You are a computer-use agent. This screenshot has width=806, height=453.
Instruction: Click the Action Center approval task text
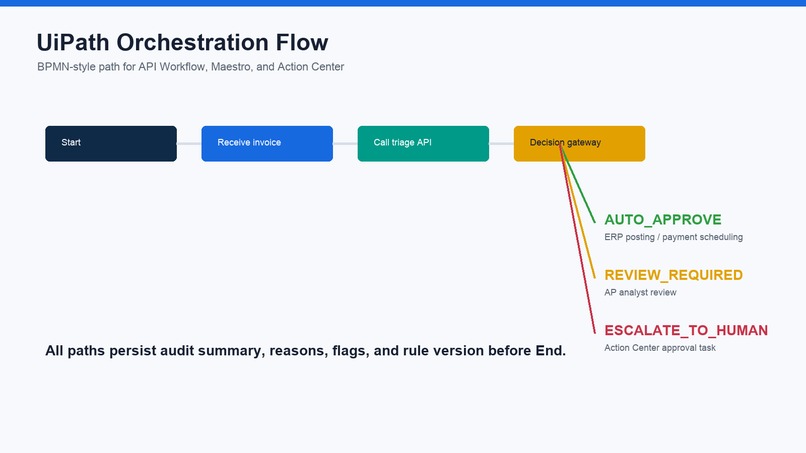[x=660, y=348]
